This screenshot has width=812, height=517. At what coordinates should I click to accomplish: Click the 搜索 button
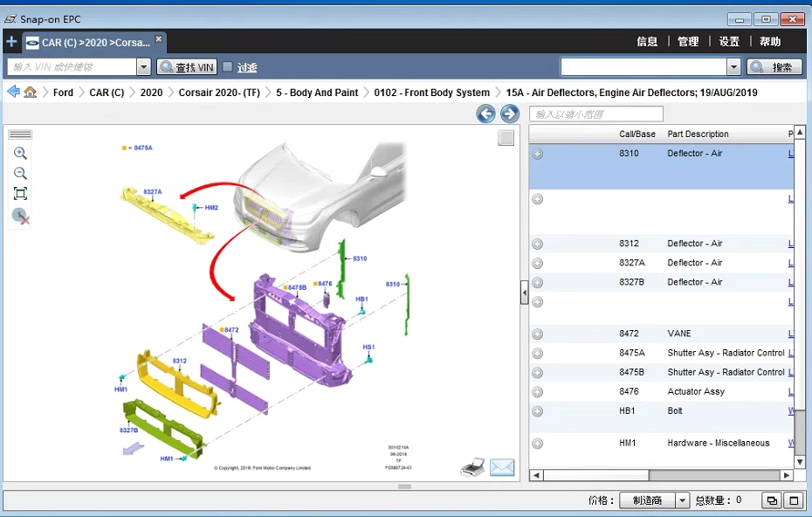(x=774, y=67)
